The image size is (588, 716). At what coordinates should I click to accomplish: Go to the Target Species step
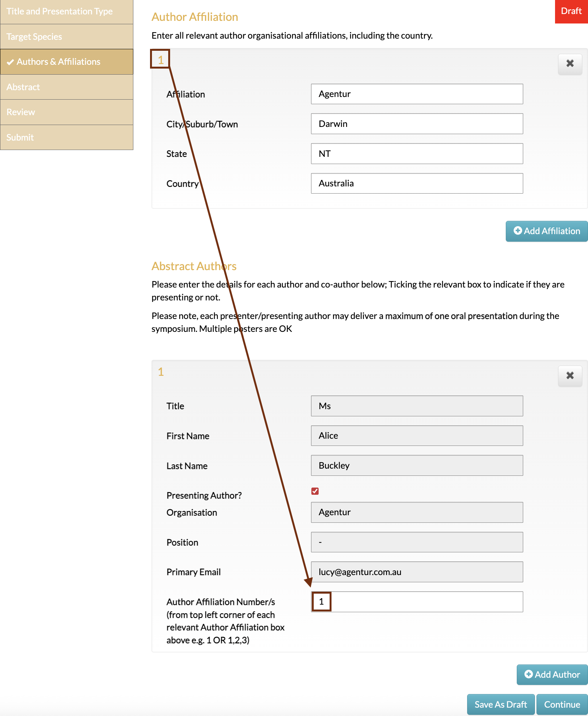tap(67, 37)
